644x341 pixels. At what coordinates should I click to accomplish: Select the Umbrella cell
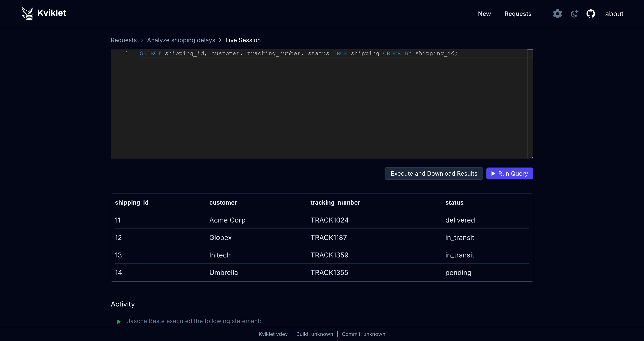[x=223, y=272]
